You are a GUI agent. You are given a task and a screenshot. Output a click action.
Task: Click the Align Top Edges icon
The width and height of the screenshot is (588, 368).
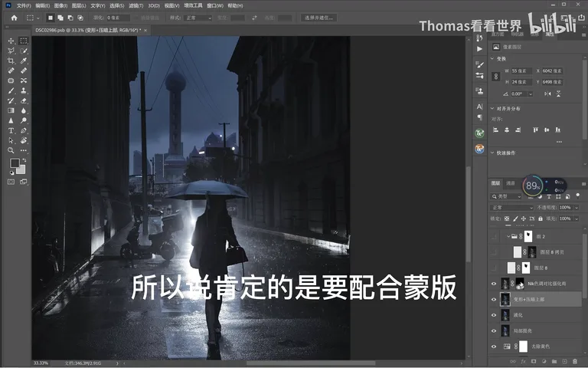[x=535, y=130]
